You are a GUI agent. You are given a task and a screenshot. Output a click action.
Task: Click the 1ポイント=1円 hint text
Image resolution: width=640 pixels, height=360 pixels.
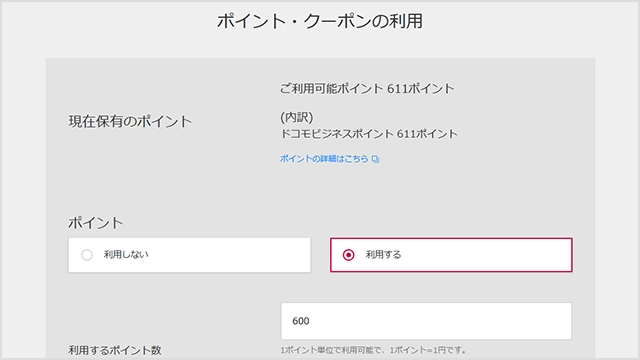427,350
